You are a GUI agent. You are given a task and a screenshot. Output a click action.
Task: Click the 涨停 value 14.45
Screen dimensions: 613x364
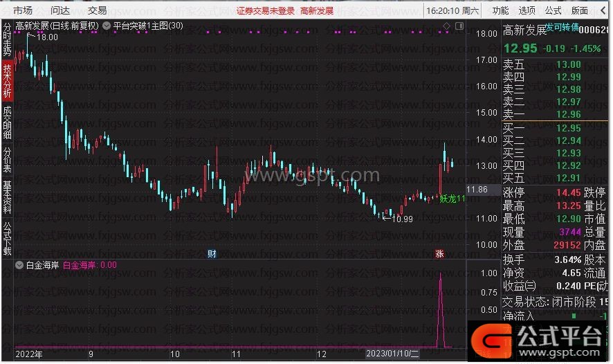(x=569, y=192)
